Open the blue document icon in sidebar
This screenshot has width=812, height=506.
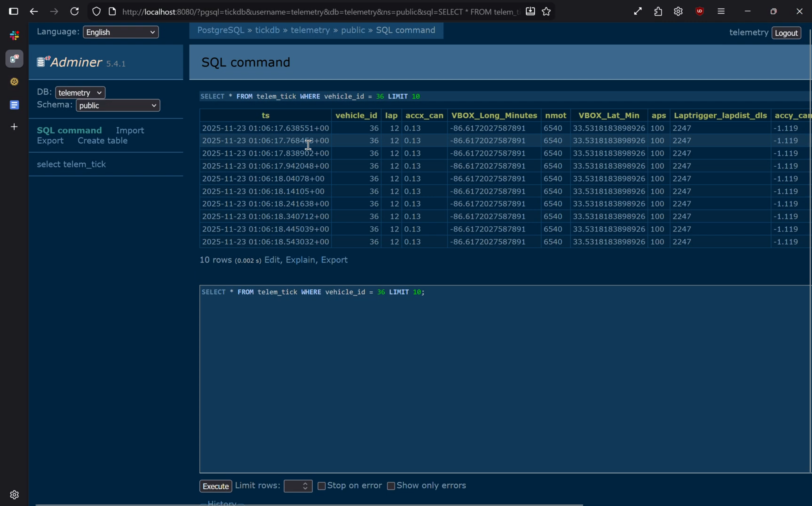tap(14, 105)
